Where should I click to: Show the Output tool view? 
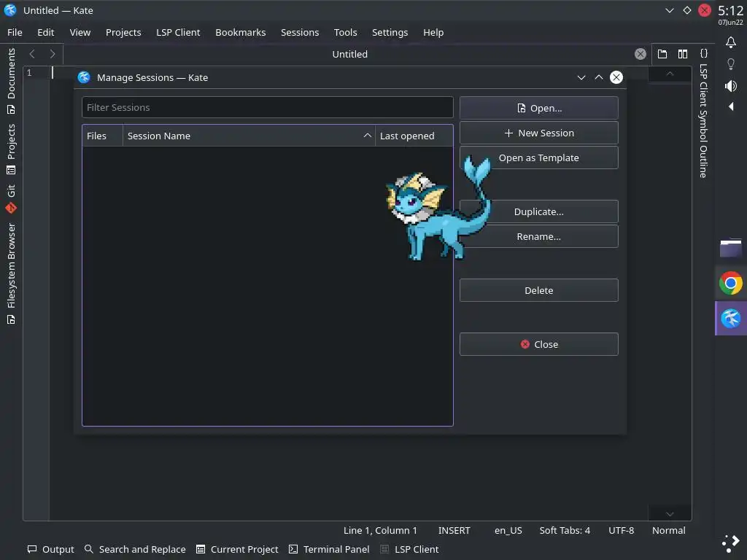(x=51, y=549)
